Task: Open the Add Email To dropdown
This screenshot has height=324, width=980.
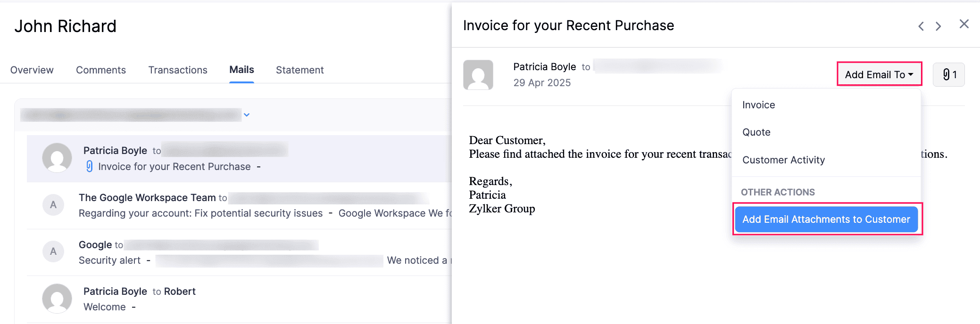Action: click(879, 74)
